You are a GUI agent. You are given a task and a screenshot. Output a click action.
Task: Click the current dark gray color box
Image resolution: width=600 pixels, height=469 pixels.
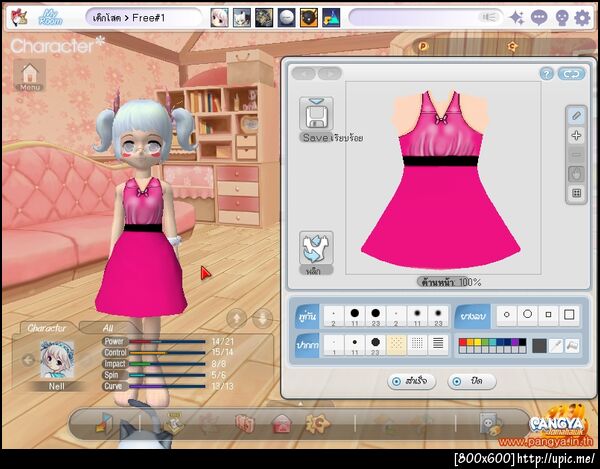(x=539, y=346)
